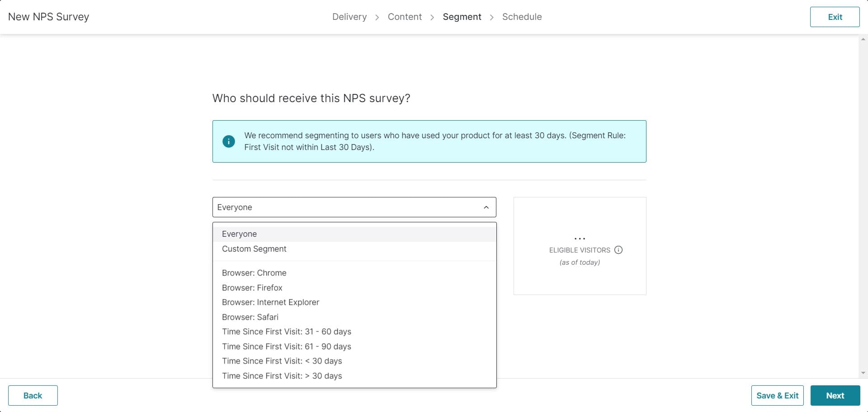Viewport: 868px width, 412px height.
Task: Go to the Delivery step
Action: [349, 17]
